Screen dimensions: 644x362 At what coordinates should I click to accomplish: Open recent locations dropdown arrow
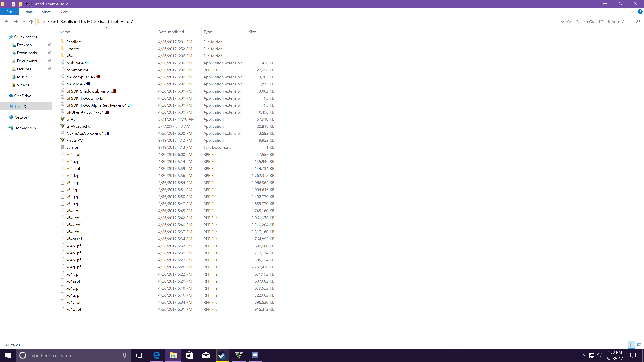tap(24, 22)
